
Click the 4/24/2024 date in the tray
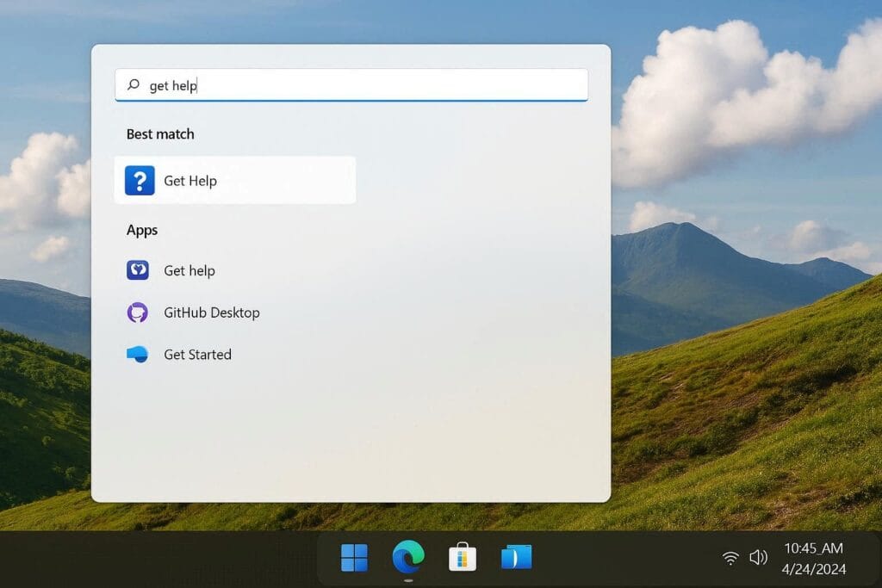(814, 569)
